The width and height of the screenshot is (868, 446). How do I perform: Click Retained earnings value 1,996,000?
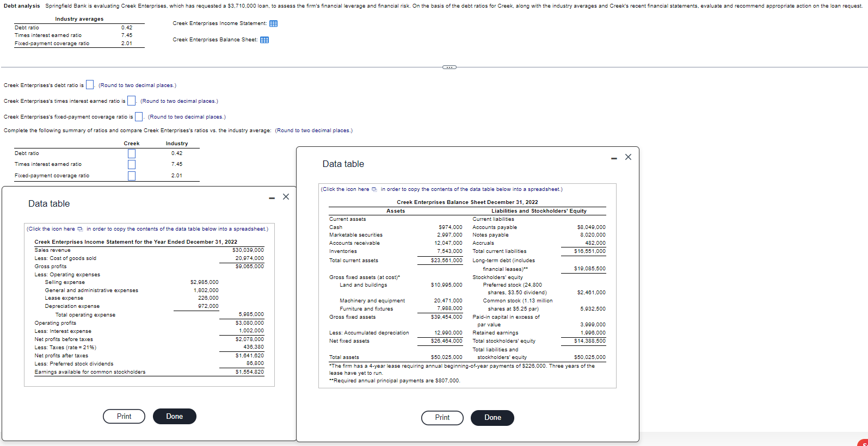tap(593, 333)
